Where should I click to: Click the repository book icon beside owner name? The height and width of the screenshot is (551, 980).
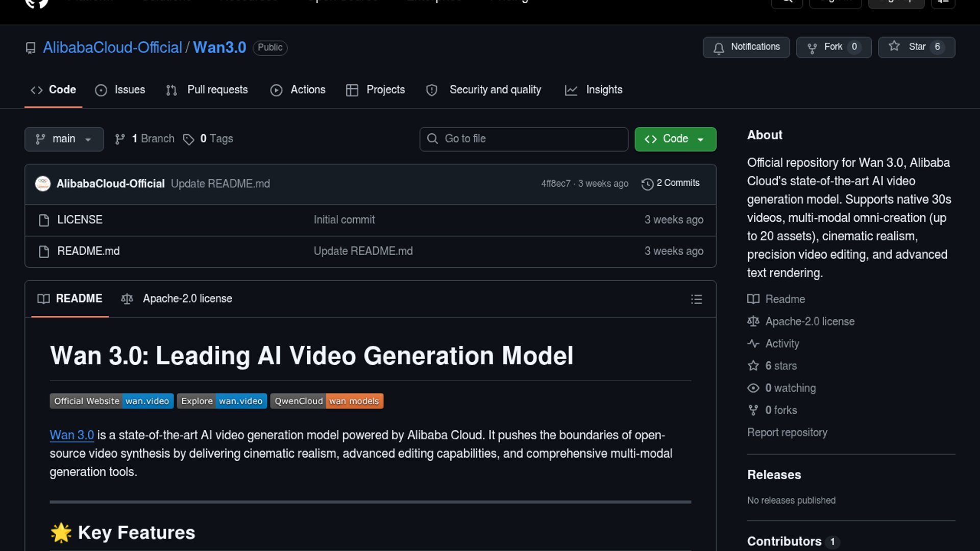point(31,48)
